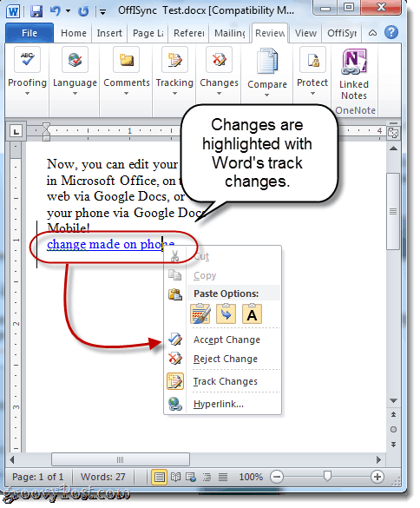Toggle the ruler via View Ruler button
The height and width of the screenshot is (508, 420).
[393, 133]
